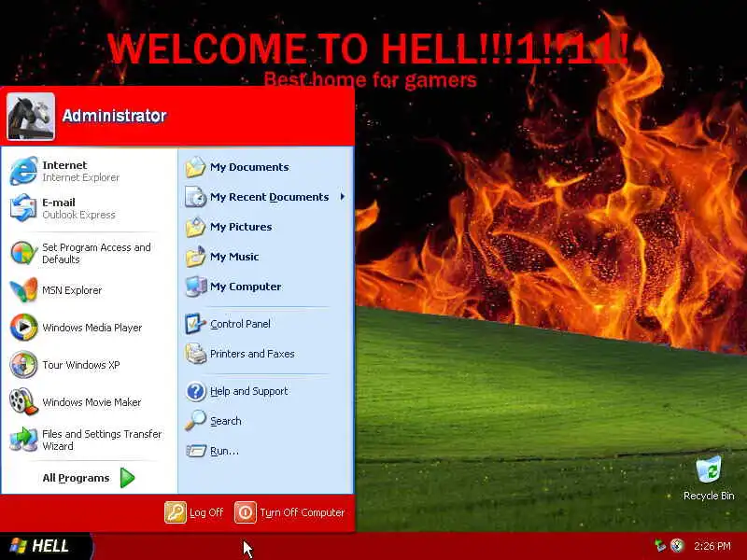The image size is (747, 560).
Task: Click the taskbar clock showing 2:26 PM
Action: [712, 546]
